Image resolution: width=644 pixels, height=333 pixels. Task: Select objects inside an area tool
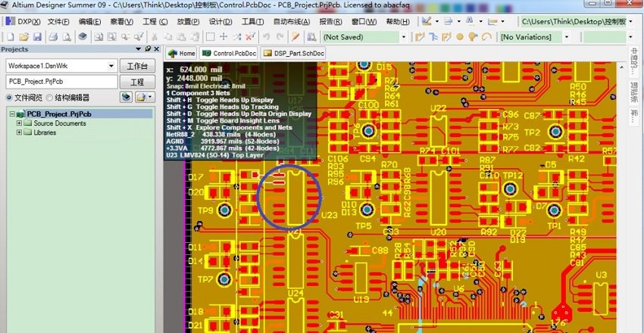point(211,37)
